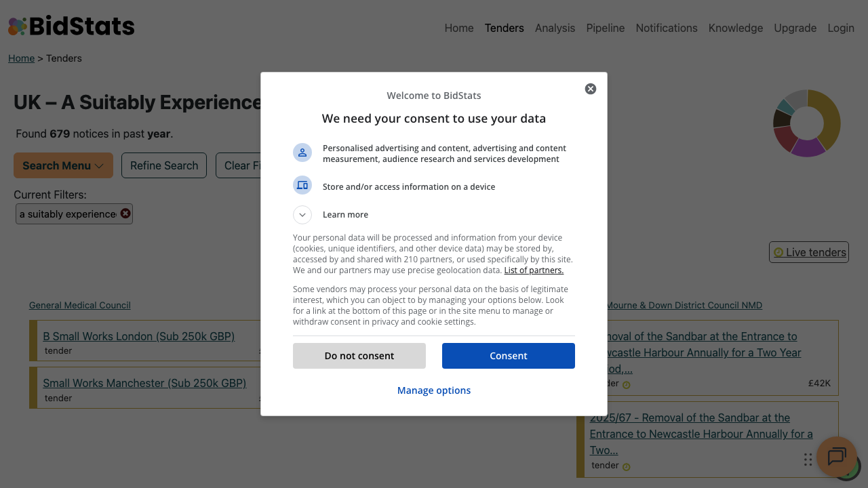The image size is (868, 488).
Task: Click the device storage icon
Action: coord(302,185)
